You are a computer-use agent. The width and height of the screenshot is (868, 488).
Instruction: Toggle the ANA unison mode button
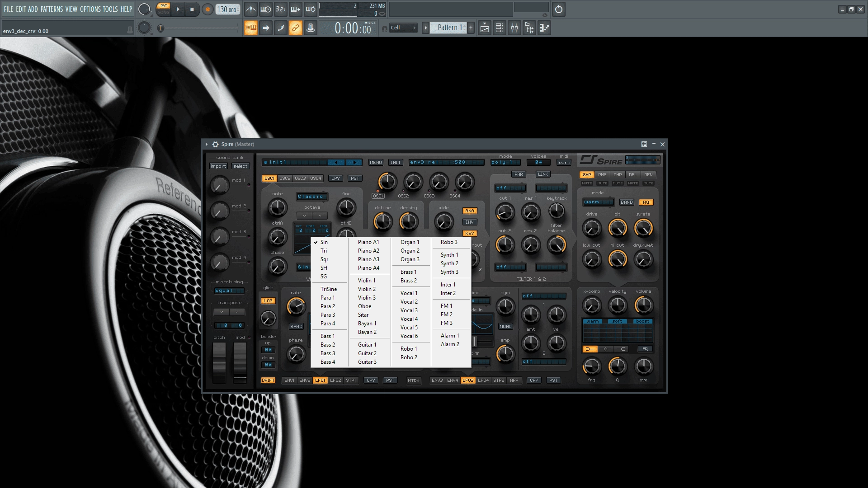470,211
